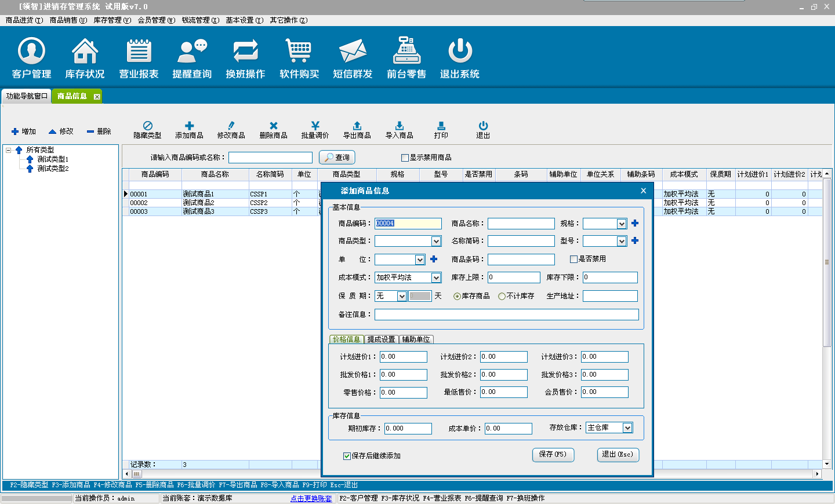
Task: Open the 成本模式 dropdown
Action: click(436, 277)
